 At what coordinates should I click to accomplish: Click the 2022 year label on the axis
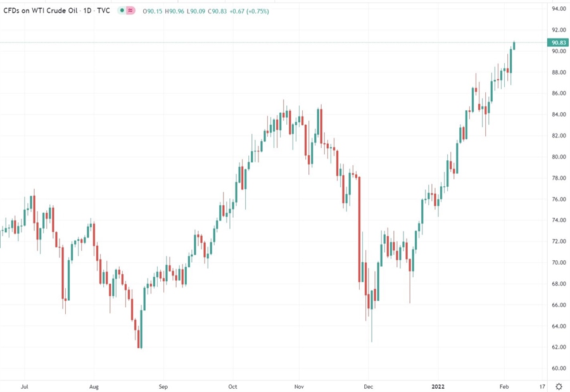438,386
